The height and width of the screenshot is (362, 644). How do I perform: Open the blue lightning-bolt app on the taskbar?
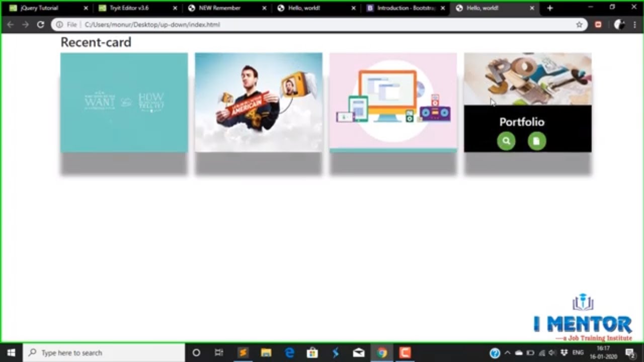coord(336,352)
